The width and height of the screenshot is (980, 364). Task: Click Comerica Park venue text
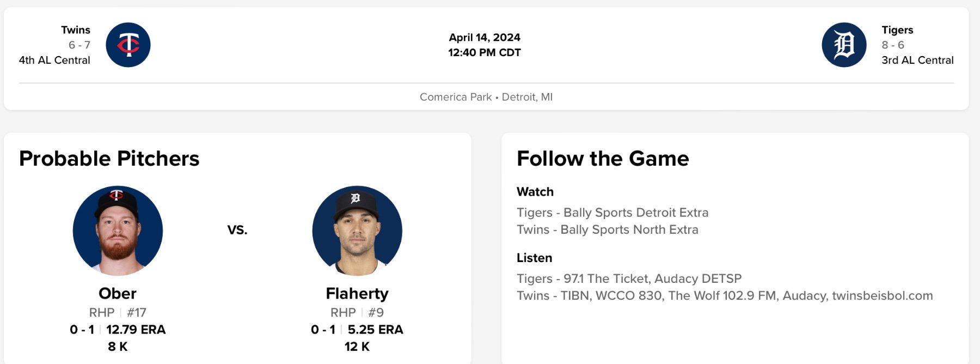pos(456,97)
